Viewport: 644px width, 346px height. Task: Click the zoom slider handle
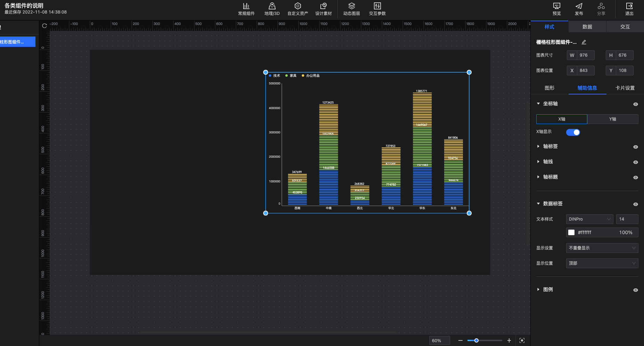click(x=476, y=340)
